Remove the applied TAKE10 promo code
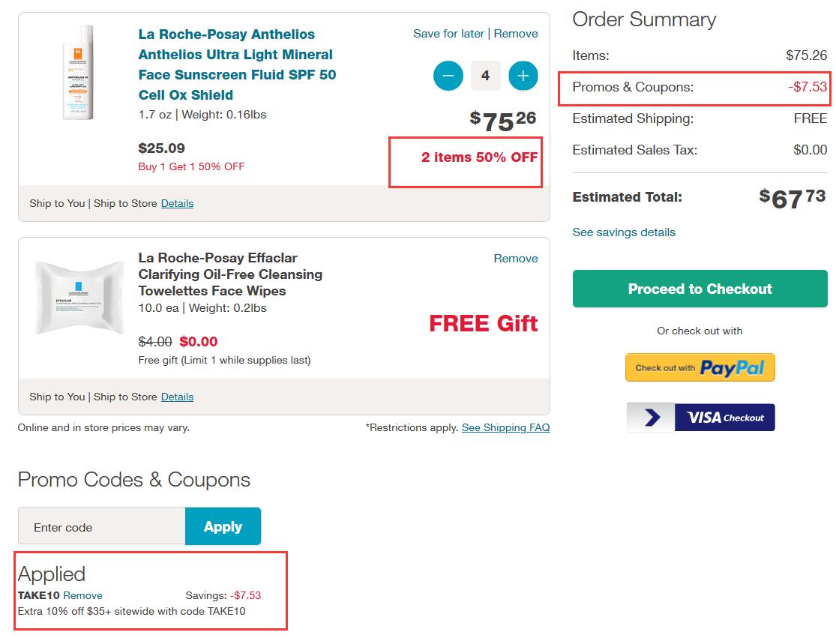 point(82,595)
